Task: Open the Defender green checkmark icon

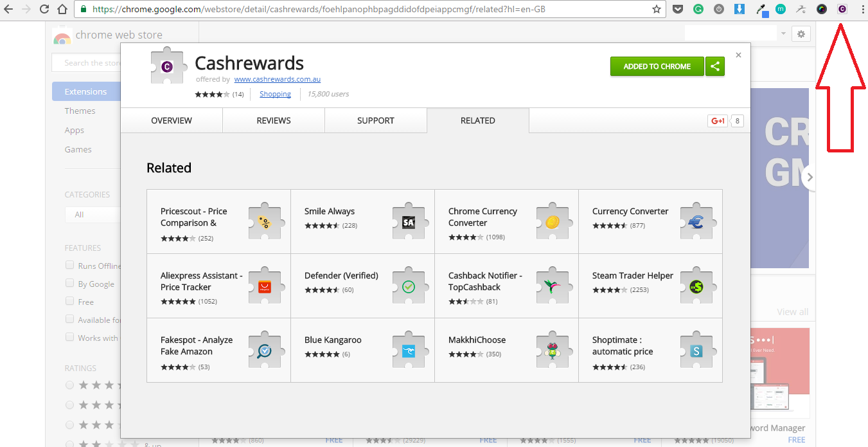Action: point(408,287)
